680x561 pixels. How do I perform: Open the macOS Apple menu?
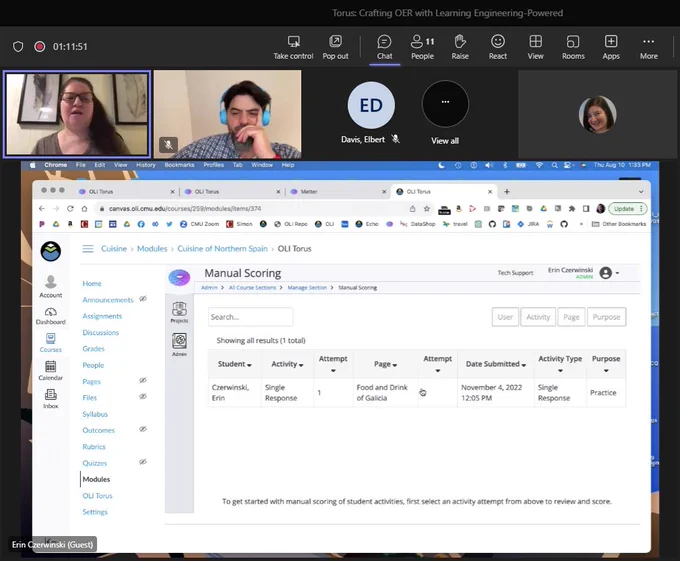(32, 165)
